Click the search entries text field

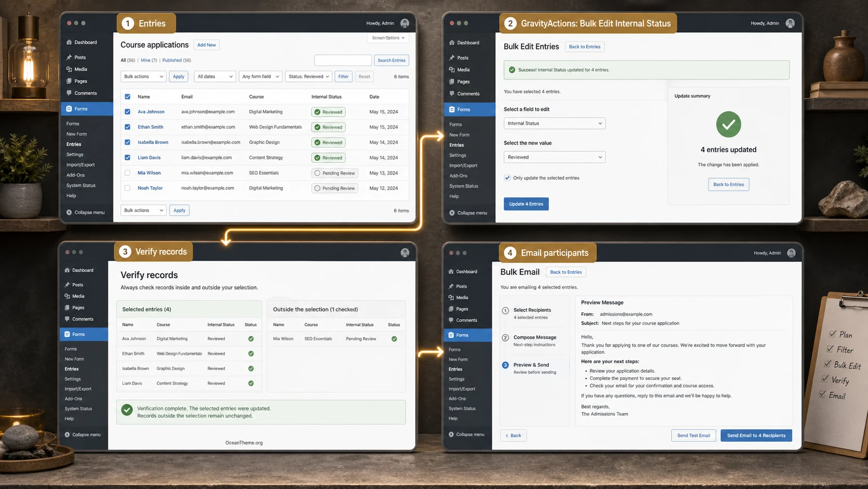click(343, 60)
